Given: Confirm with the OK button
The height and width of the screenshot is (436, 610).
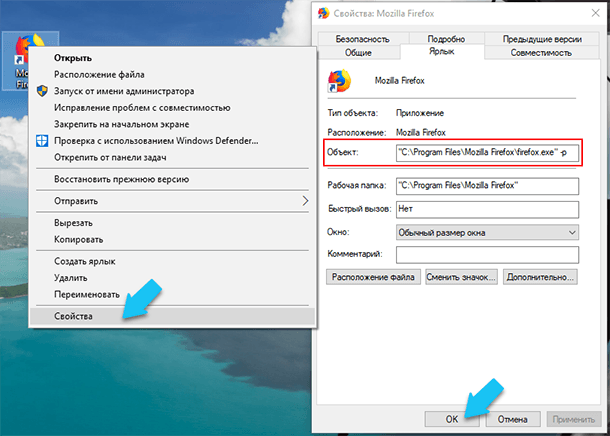Looking at the screenshot, I should click(452, 419).
